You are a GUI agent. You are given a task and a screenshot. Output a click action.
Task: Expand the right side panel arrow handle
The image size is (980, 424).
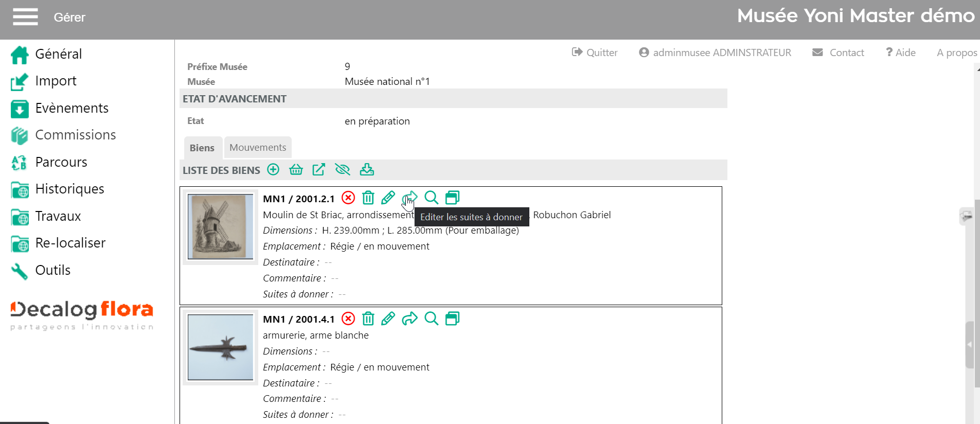point(969,345)
